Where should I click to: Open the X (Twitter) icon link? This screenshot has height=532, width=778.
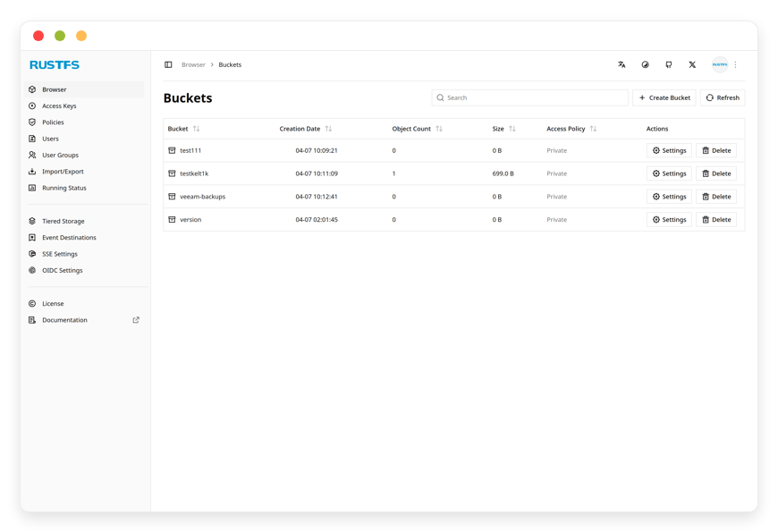click(x=692, y=64)
